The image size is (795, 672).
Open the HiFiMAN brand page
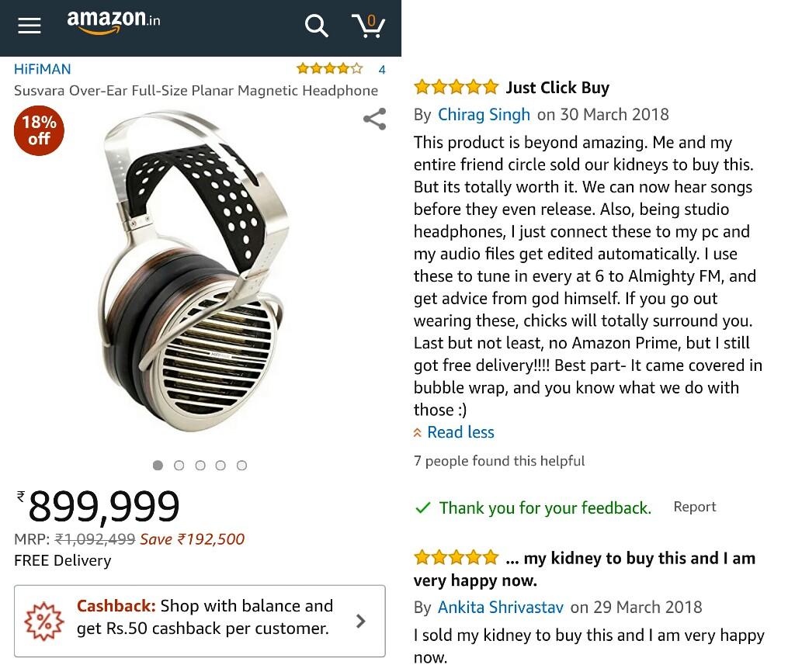tap(42, 69)
